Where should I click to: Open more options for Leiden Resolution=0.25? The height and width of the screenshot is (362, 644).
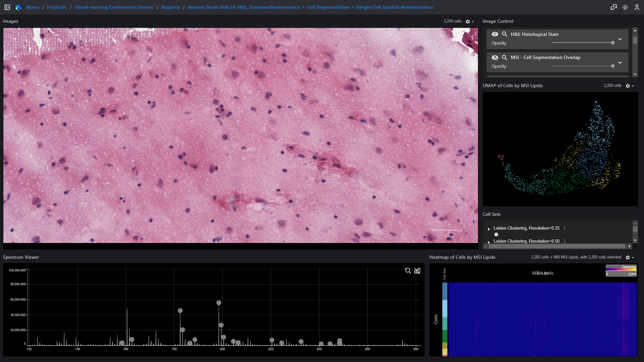565,228
